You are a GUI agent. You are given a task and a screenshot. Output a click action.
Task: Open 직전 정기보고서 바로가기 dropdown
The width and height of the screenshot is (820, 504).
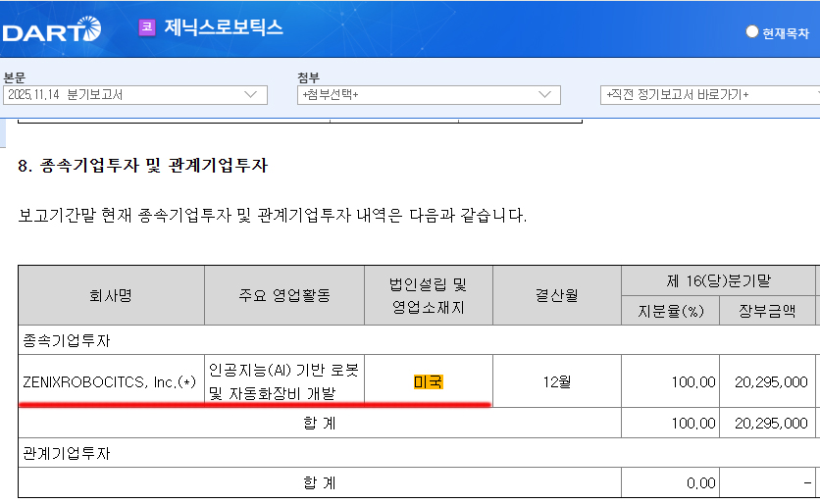[x=710, y=95]
